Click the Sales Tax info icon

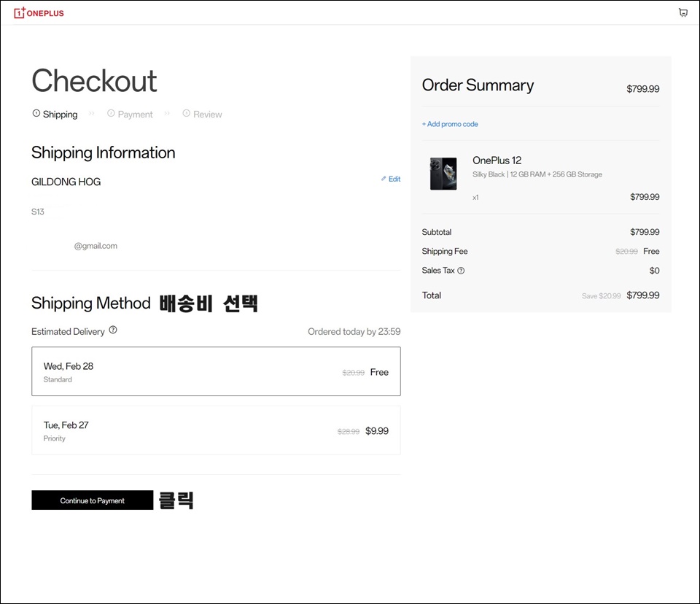pyautogui.click(x=461, y=271)
